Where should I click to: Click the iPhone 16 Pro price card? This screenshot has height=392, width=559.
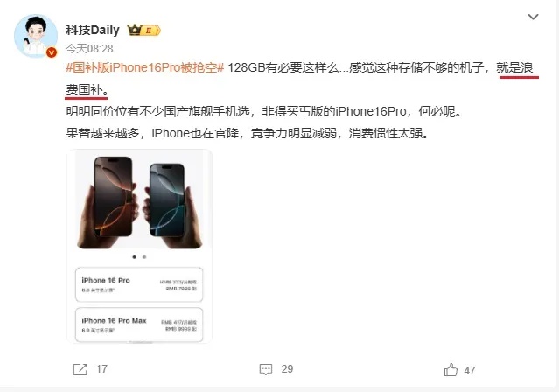pyautogui.click(x=139, y=284)
